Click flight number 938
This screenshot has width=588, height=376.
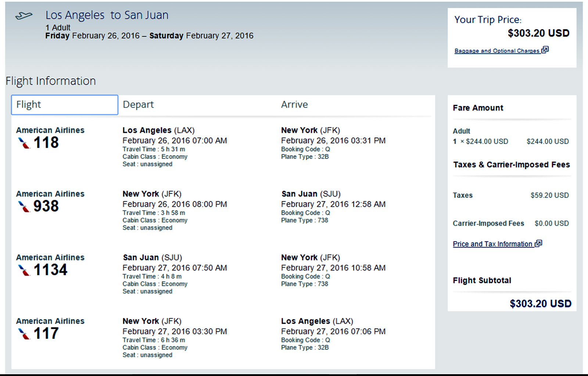click(x=46, y=206)
